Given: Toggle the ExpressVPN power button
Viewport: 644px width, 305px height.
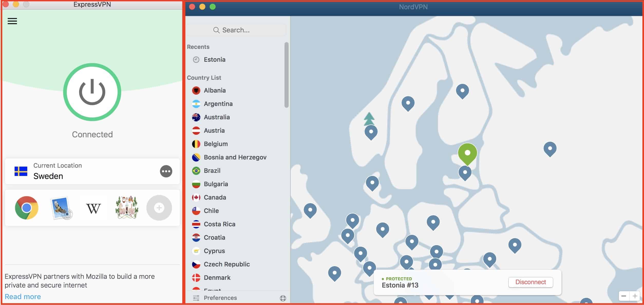Looking at the screenshot, I should pyautogui.click(x=92, y=92).
